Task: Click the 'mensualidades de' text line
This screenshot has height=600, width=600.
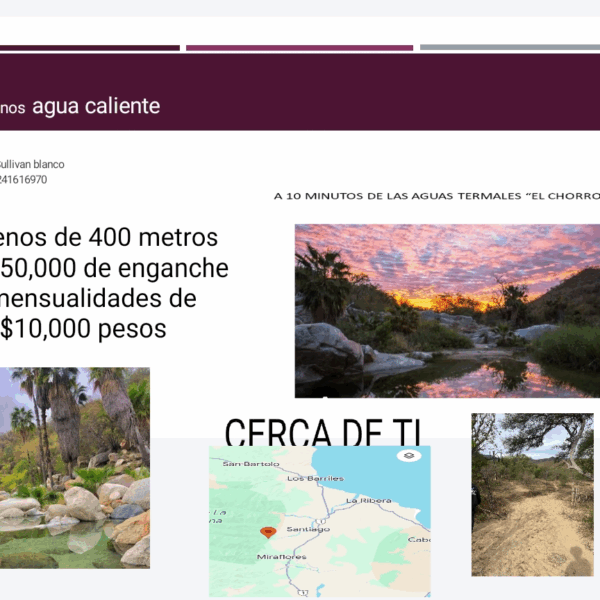Action: tap(98, 298)
